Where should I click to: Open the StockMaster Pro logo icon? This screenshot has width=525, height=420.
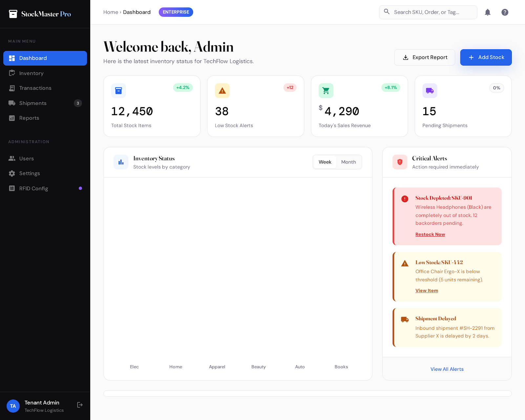click(13, 14)
